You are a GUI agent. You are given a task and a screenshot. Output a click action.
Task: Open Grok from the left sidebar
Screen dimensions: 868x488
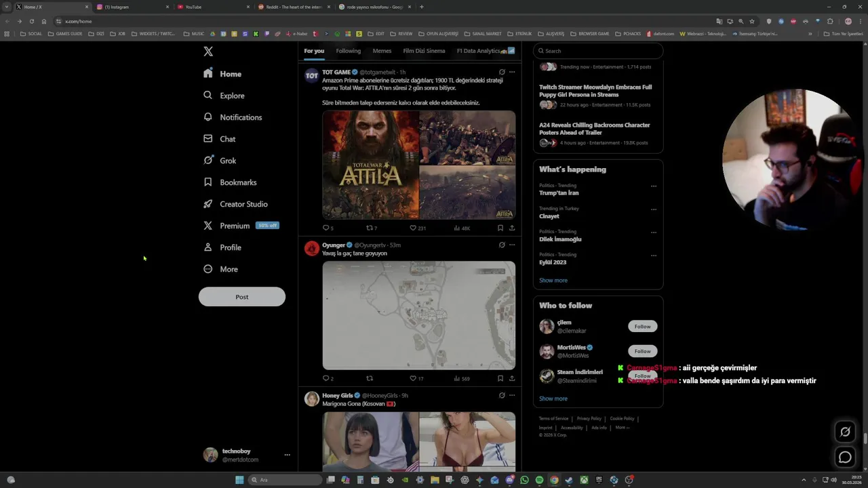tap(220, 161)
